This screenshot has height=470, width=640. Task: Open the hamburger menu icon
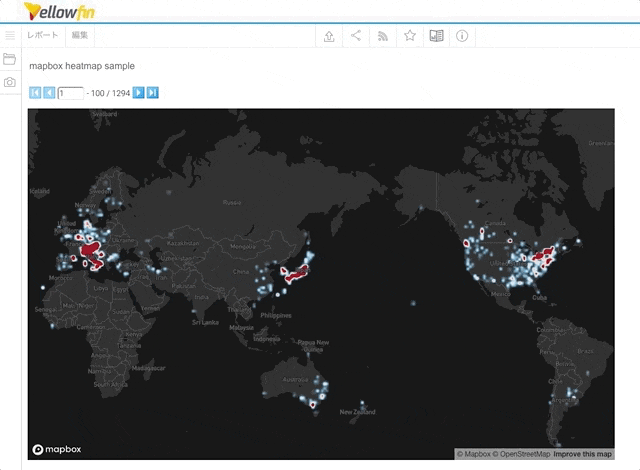pyautogui.click(x=10, y=35)
